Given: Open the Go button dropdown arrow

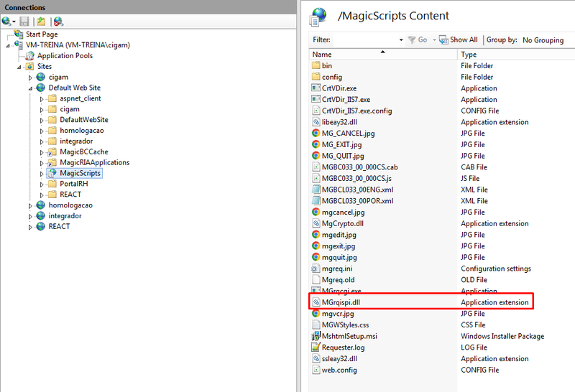Looking at the screenshot, I should click(x=434, y=39).
